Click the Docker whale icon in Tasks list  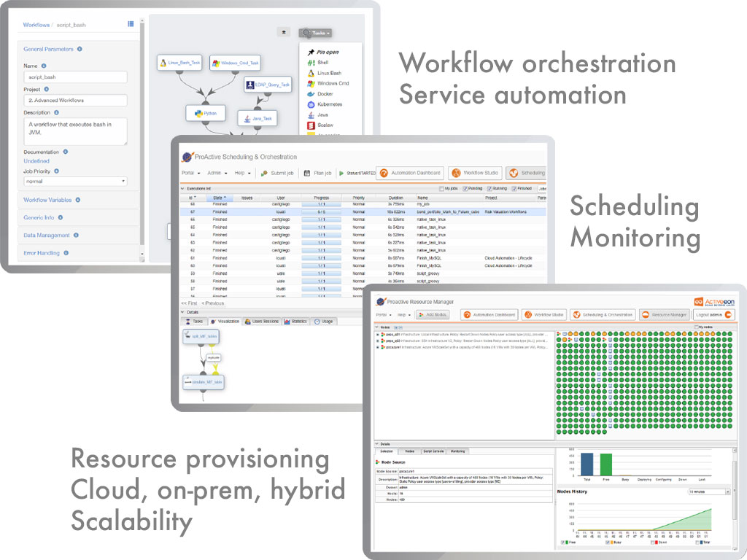pyautogui.click(x=311, y=94)
